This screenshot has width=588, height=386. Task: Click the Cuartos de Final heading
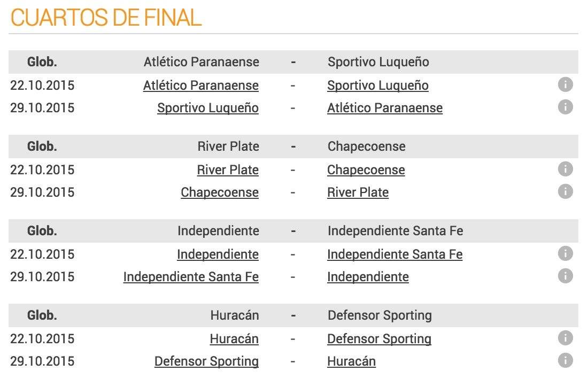tap(106, 17)
